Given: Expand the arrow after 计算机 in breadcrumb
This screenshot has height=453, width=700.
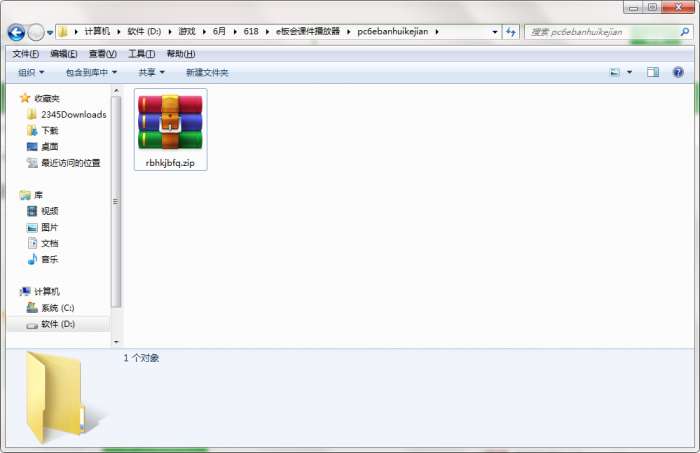Looking at the screenshot, I should click(x=119, y=32).
